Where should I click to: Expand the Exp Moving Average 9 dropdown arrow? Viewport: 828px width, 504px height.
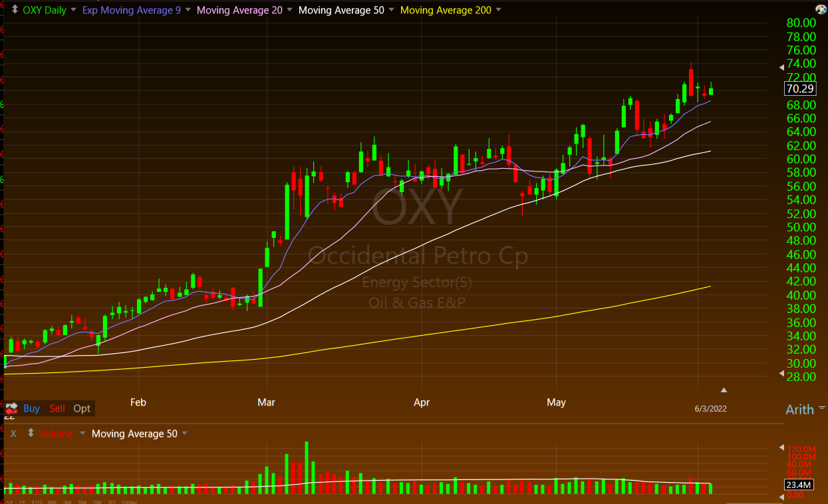click(x=188, y=10)
